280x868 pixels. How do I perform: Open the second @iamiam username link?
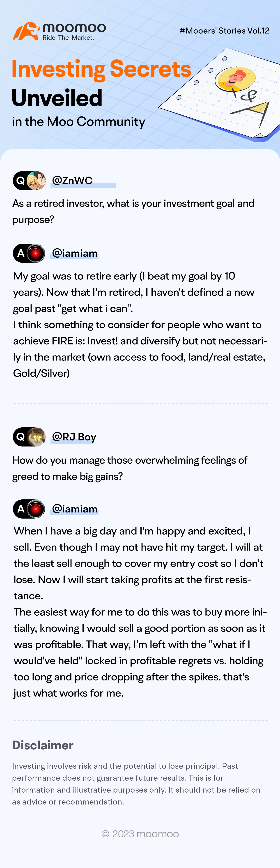pos(75,509)
